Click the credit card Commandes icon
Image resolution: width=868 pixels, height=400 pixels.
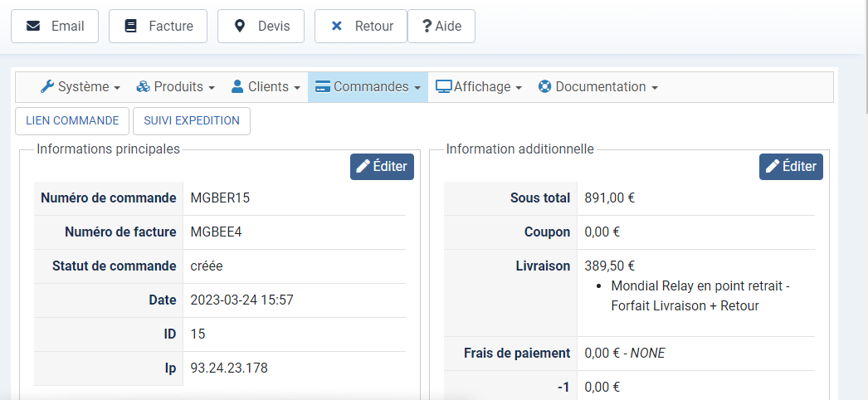(323, 86)
